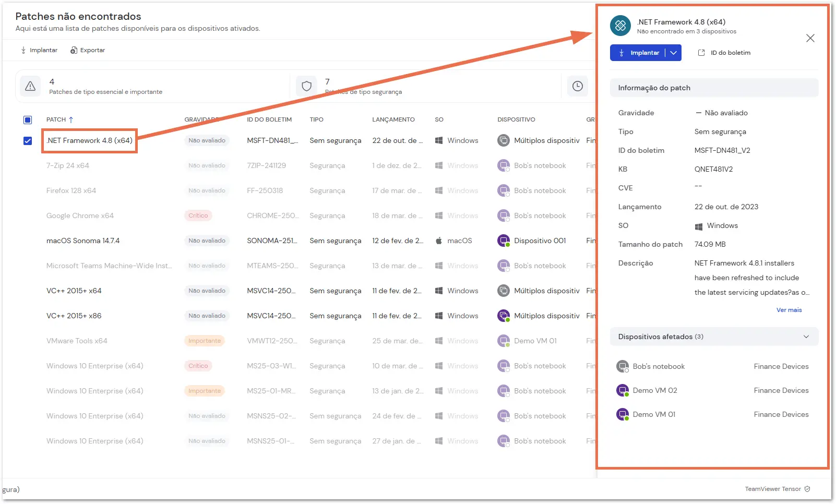Click the .NET Framework app icon in the details panel
The width and height of the screenshot is (836, 504).
click(620, 25)
